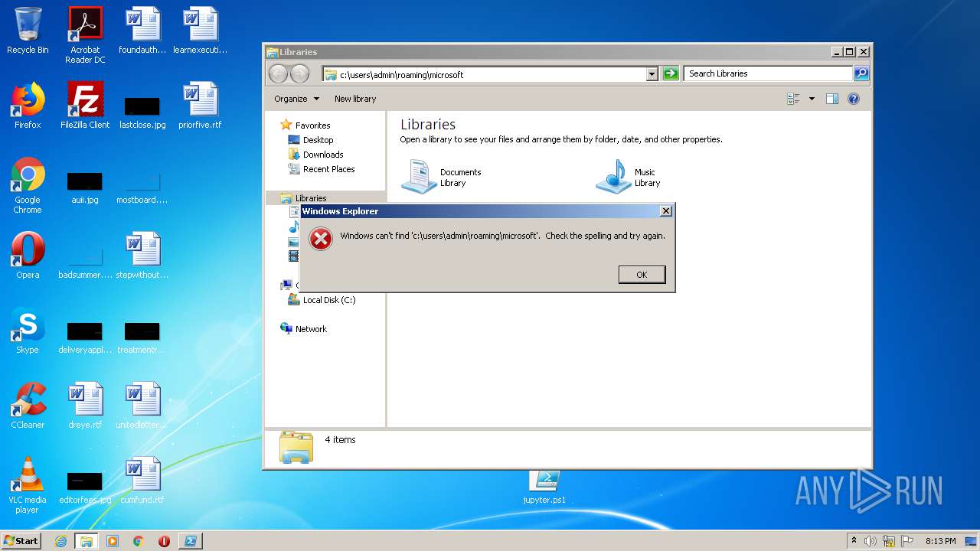
Task: Open the view options dropdown arrow
Action: coord(812,99)
